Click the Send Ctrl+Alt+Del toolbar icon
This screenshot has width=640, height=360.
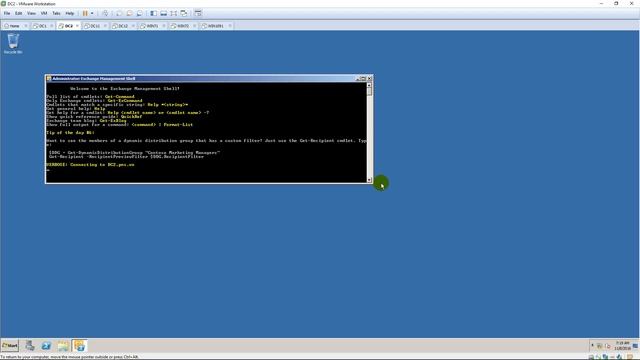point(105,13)
